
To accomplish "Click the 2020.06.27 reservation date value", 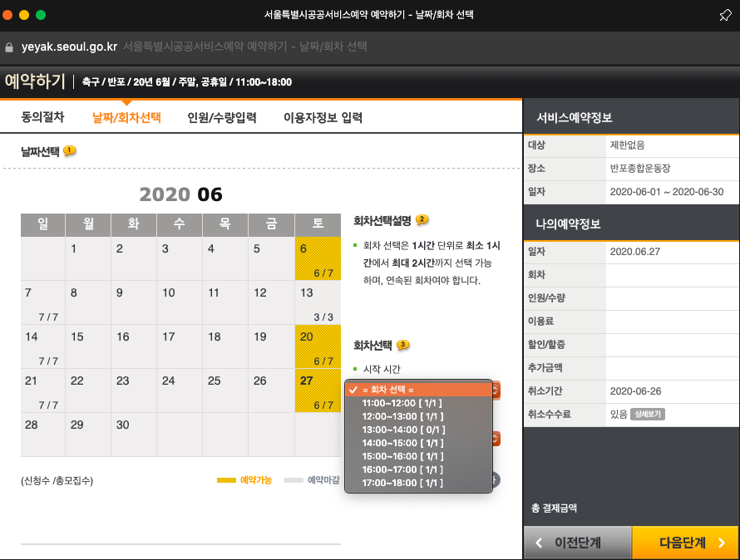I will pyautogui.click(x=634, y=252).
